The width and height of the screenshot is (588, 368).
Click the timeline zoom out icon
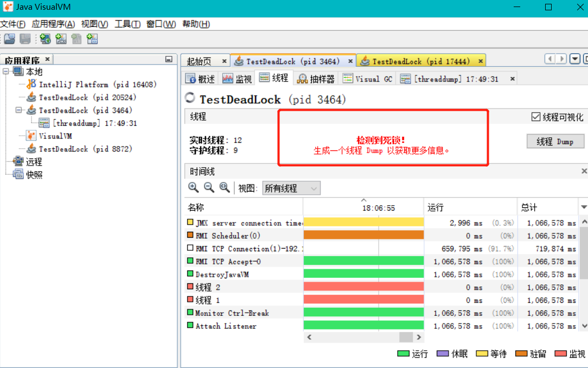[209, 188]
